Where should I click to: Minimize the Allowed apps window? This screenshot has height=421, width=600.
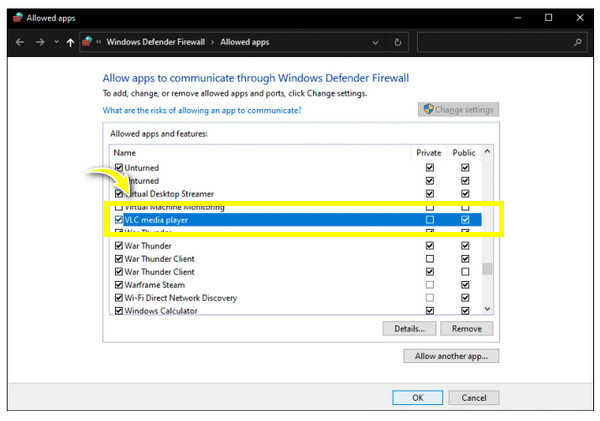click(x=518, y=18)
